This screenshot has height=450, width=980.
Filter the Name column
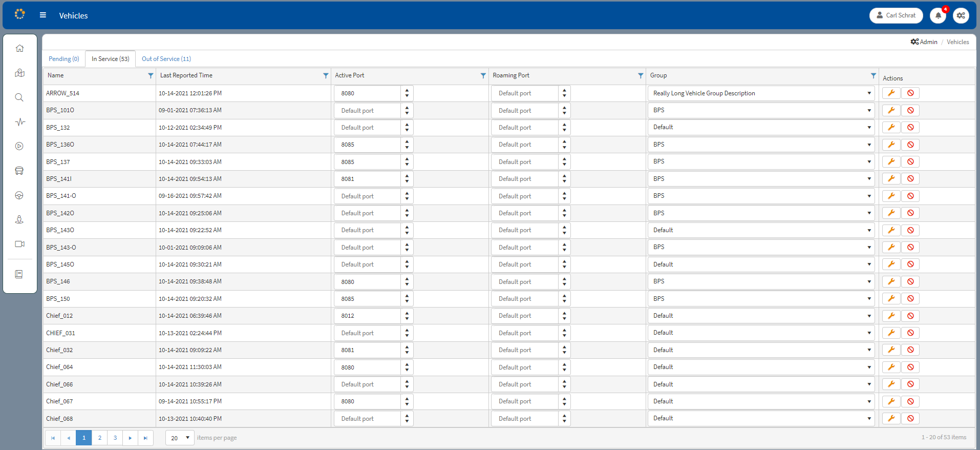151,75
